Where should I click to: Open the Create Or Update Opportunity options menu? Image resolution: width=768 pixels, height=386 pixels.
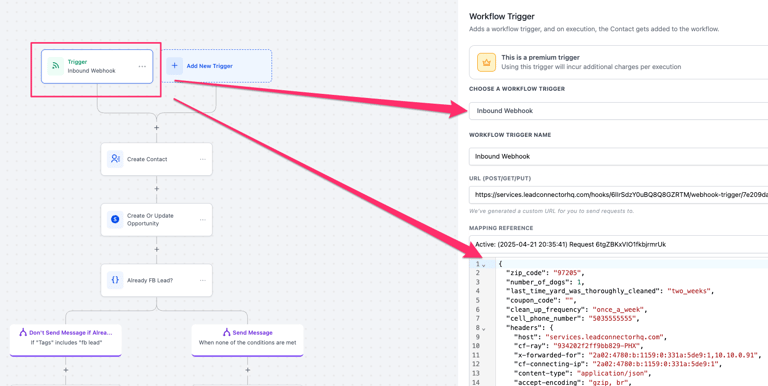203,220
